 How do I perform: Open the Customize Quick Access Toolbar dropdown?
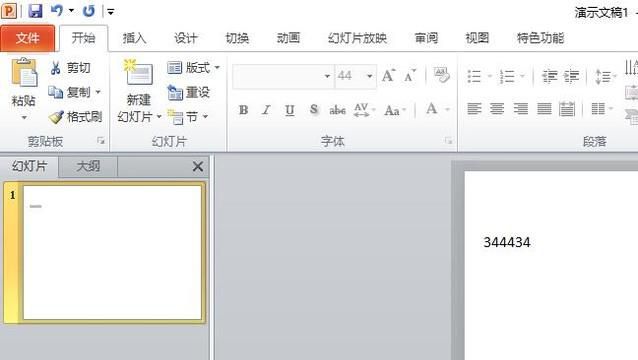click(x=110, y=11)
